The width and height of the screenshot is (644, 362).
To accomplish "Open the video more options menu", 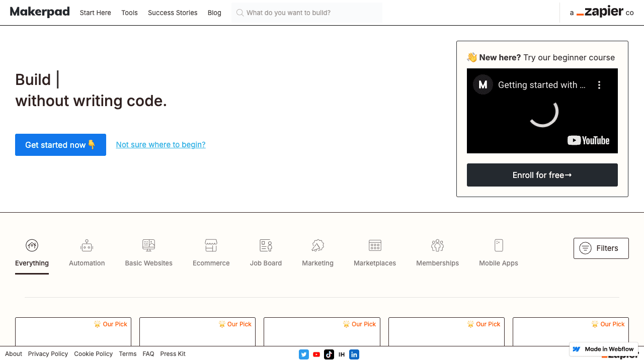I will pyautogui.click(x=599, y=85).
